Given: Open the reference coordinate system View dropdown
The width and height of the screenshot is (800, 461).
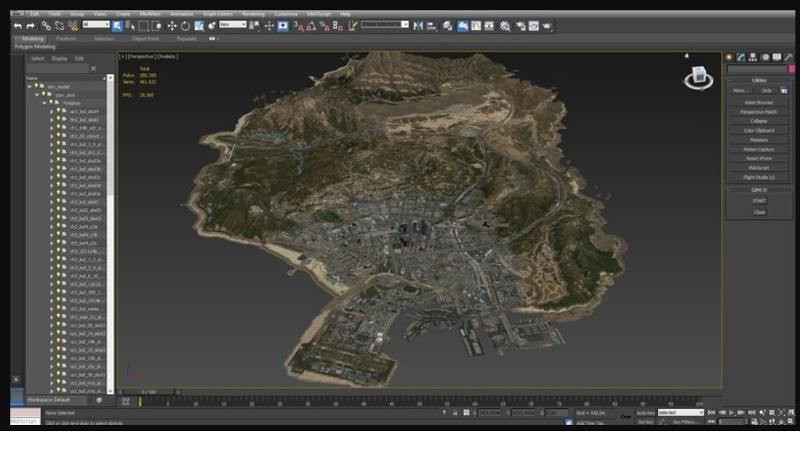Looking at the screenshot, I should (x=232, y=25).
